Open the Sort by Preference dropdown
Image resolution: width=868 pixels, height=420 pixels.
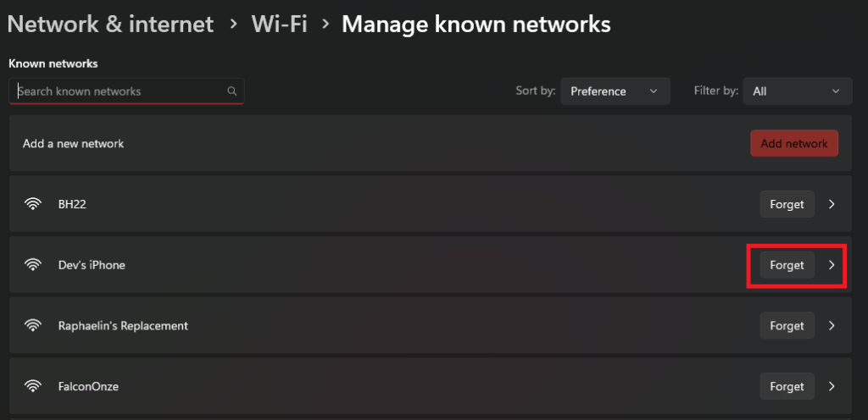[615, 91]
